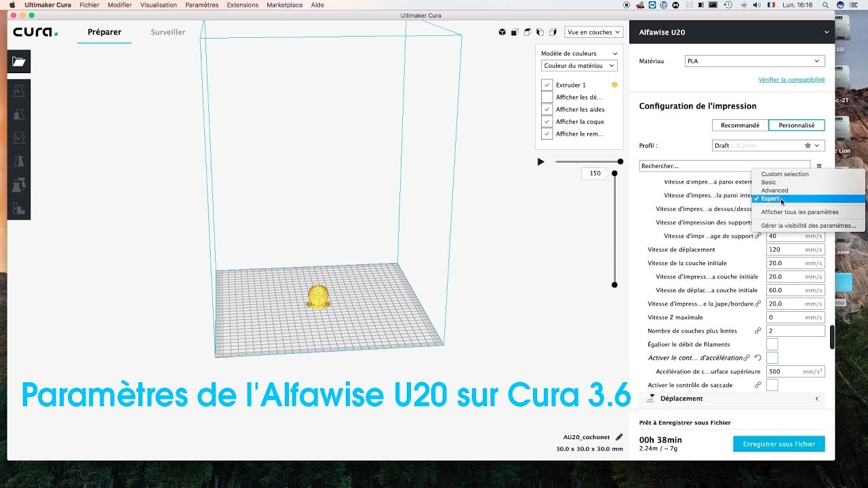The width and height of the screenshot is (868, 488).
Task: Switch to left side camera view icon
Action: click(540, 32)
